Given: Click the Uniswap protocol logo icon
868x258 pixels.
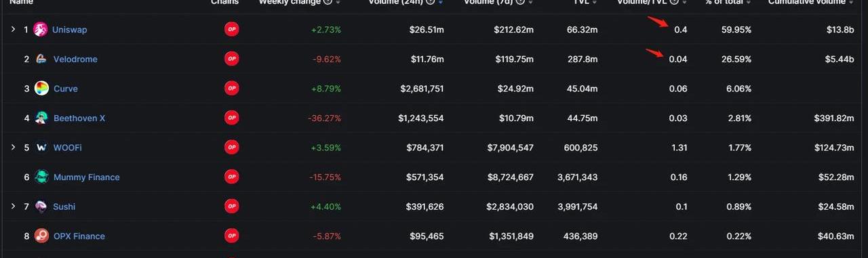Looking at the screenshot, I should [41, 30].
